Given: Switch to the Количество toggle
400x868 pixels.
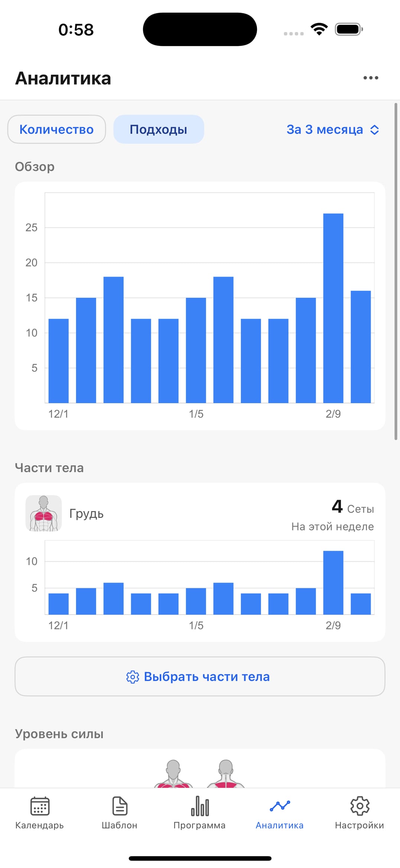Looking at the screenshot, I should coord(56,129).
